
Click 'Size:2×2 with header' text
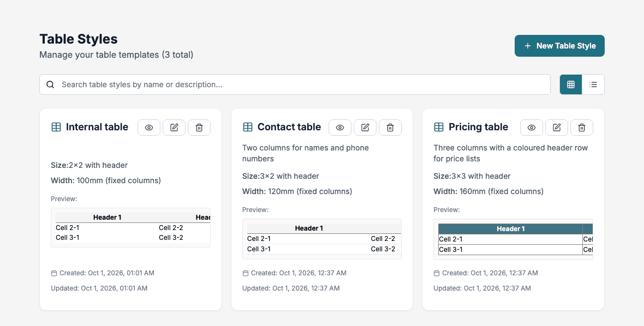pyautogui.click(x=89, y=165)
